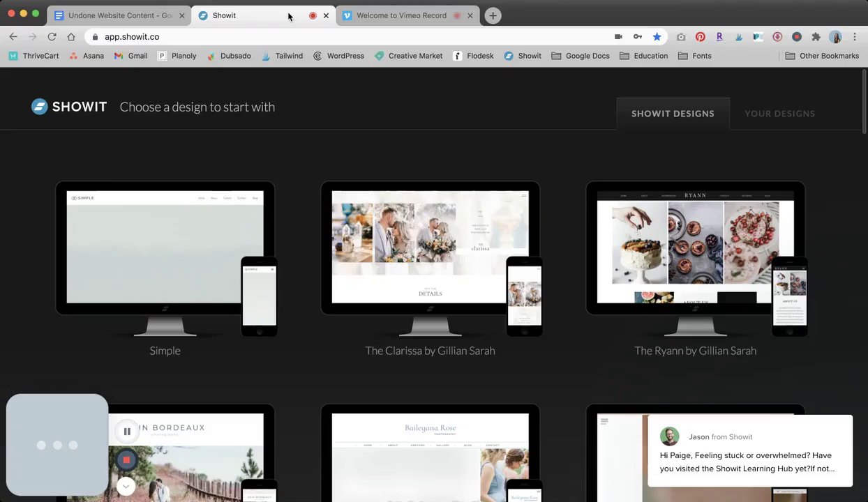Open the Dubsado bookmark
The height and width of the screenshot is (502, 868).
(x=228, y=56)
